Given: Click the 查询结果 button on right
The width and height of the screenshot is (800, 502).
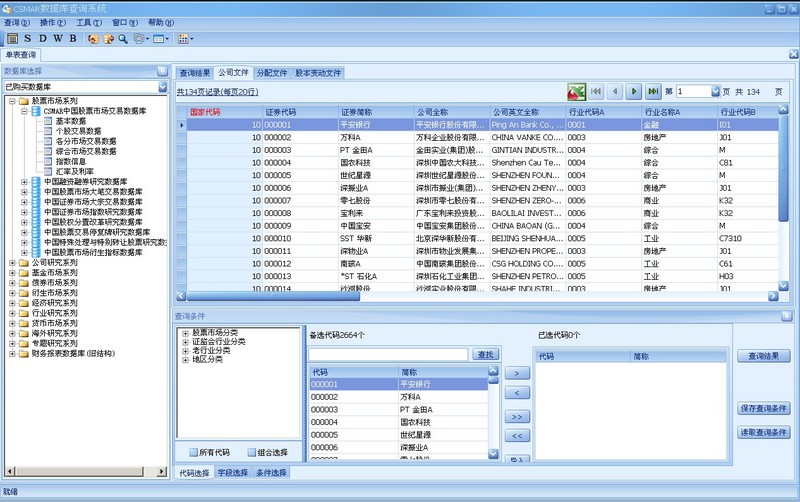Looking at the screenshot, I should (763, 356).
